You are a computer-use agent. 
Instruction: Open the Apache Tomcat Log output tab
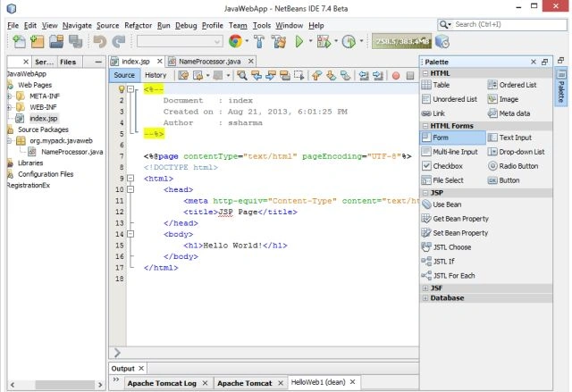(x=162, y=383)
